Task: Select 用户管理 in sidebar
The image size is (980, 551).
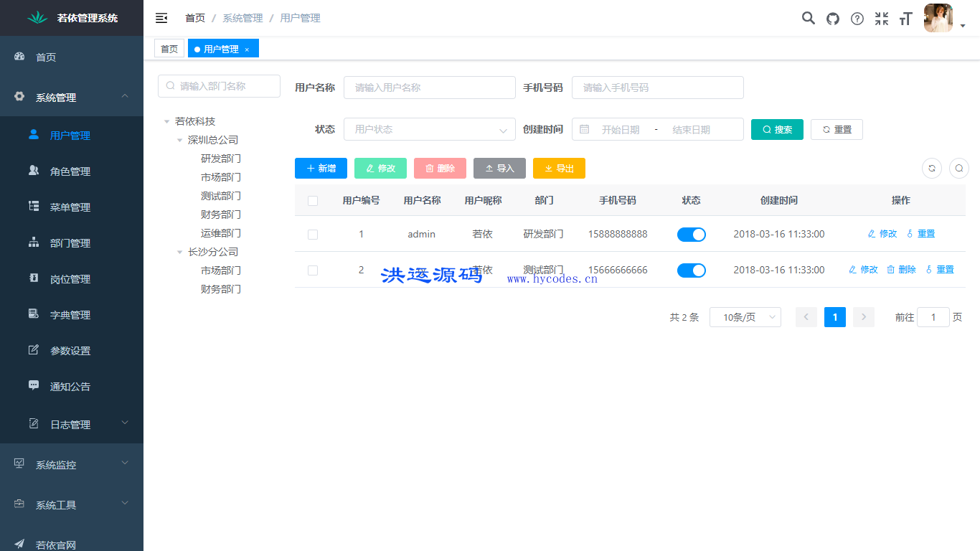Action: (x=72, y=135)
